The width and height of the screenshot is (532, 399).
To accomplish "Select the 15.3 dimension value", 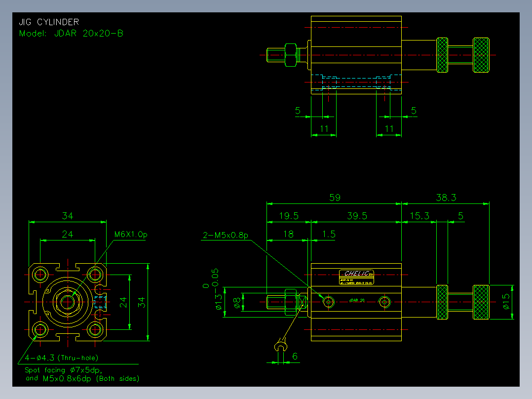I will 419,216.
